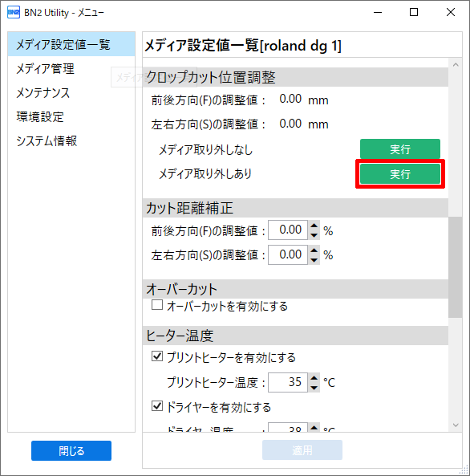Viewport: 470px width, 476px height.
Task: Click the scroll up arrow of settings panel
Action: click(456, 65)
